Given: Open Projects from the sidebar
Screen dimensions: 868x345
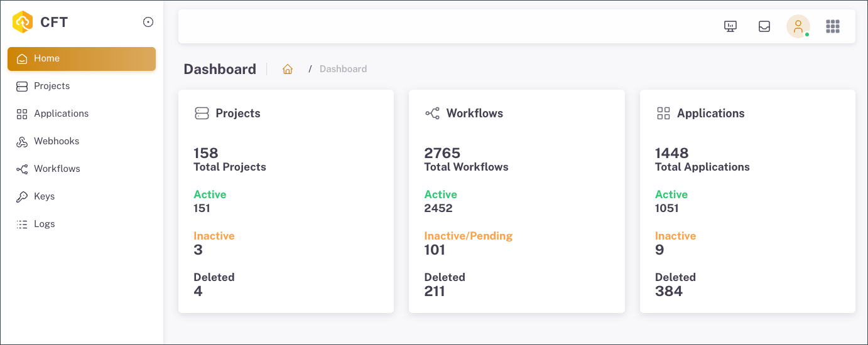Looking at the screenshot, I should [52, 86].
